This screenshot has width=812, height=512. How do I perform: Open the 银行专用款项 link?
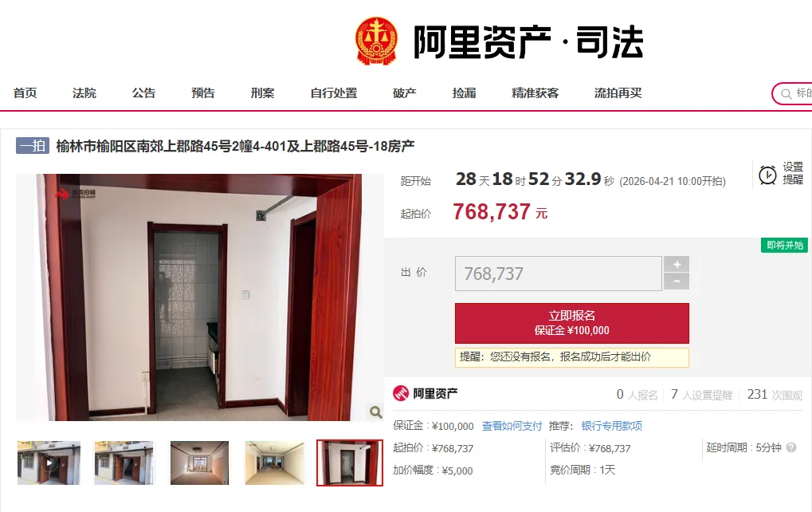[611, 426]
